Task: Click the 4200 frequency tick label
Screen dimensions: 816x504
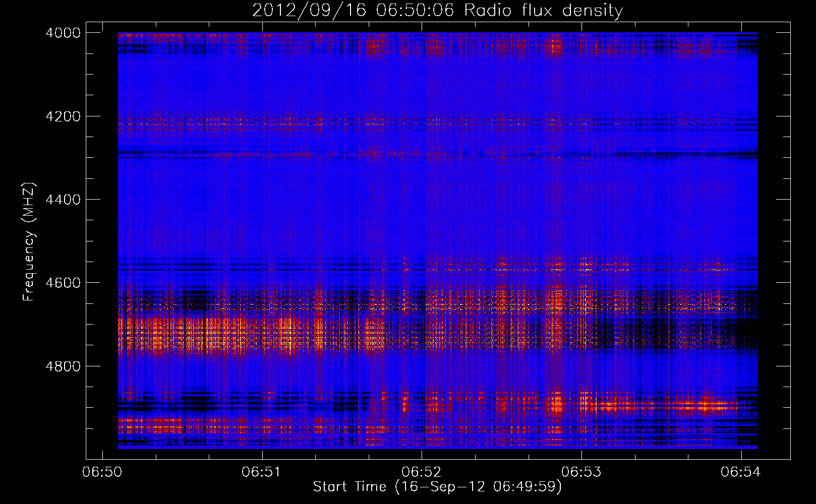Action: (63, 116)
